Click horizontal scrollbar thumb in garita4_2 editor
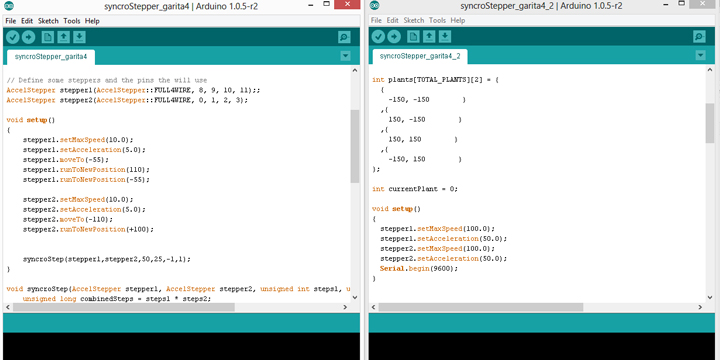720x360 pixels. (481, 307)
